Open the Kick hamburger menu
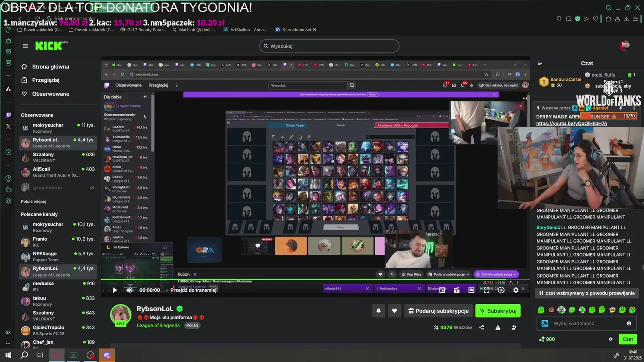This screenshot has width=644, height=362. [x=25, y=46]
